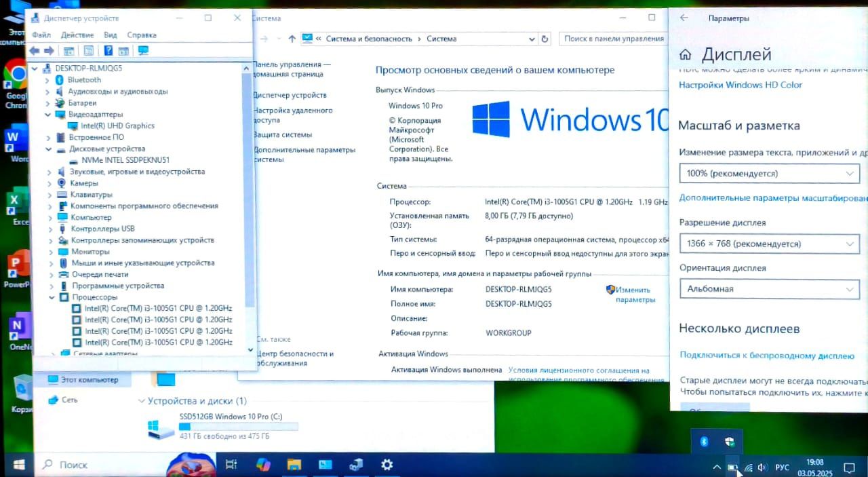Click Up arrow in System window navigation
The height and width of the screenshot is (477, 868).
(x=292, y=39)
